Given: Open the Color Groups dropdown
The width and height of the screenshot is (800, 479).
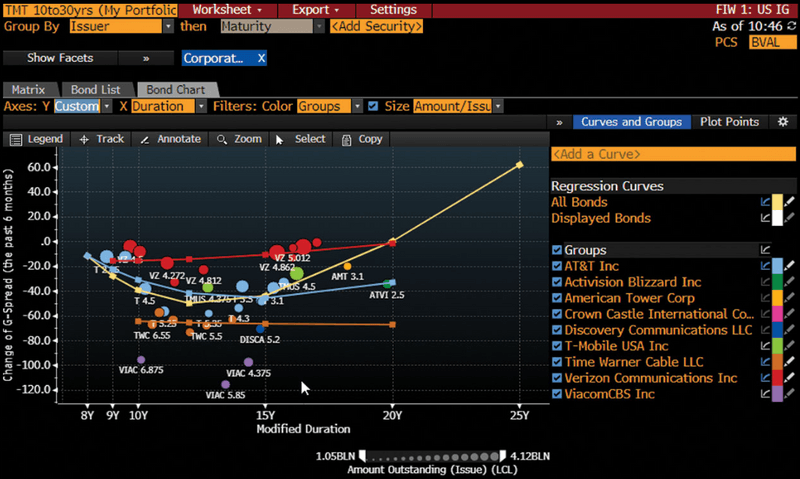Looking at the screenshot, I should (357, 106).
